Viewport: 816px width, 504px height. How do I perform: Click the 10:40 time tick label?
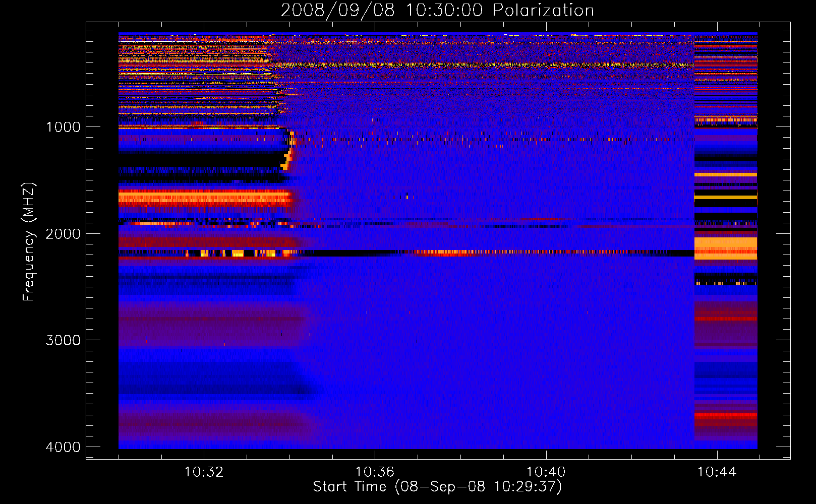coord(546,472)
